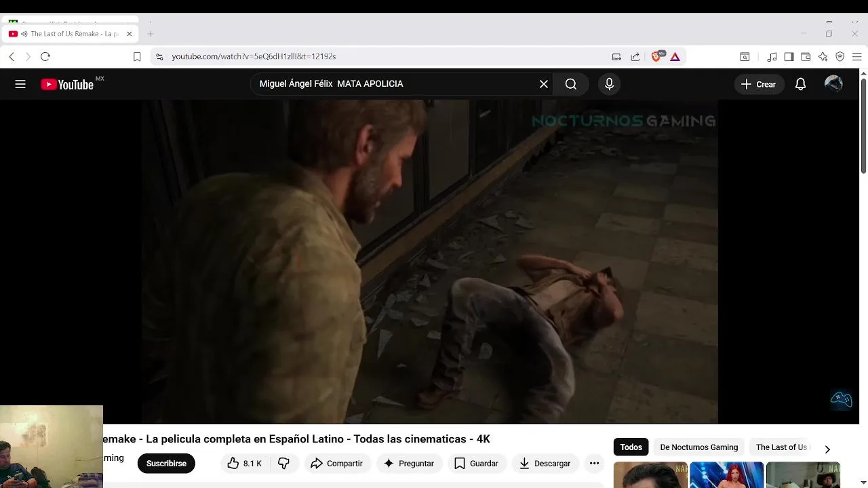Open Brave Shields lion icon
The width and height of the screenshot is (868, 488).
(656, 56)
